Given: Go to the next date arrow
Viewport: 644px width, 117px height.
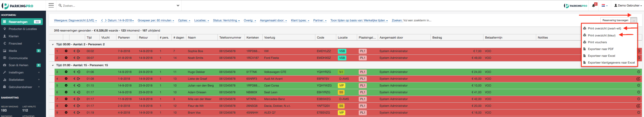Looking at the screenshot, I should [x=106, y=20].
